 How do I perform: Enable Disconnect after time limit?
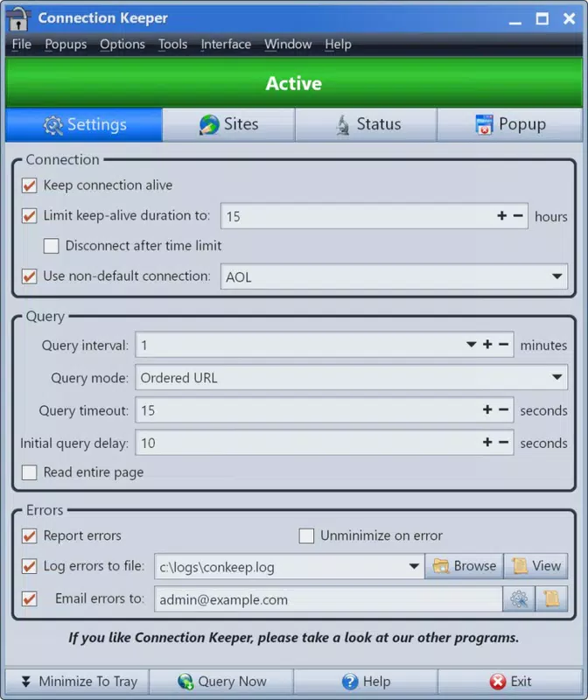(52, 246)
